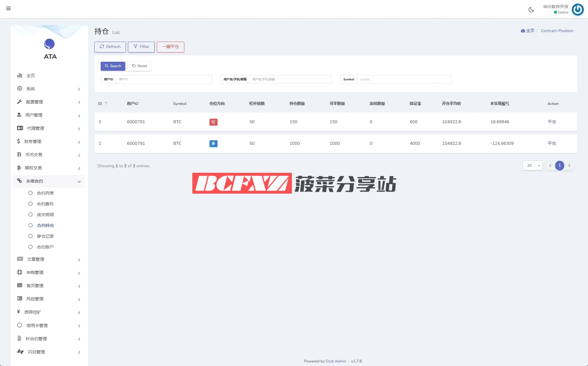Viewport: 588px width, 366px height.
Task: Open the 合约账户 menu item
Action: (45, 247)
